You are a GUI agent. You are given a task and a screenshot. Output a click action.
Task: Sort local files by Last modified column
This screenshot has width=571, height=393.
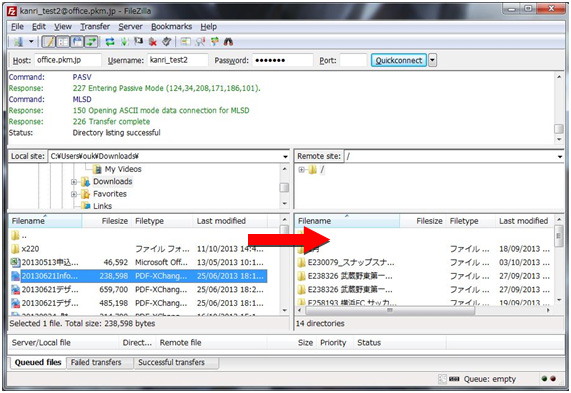tap(230, 221)
